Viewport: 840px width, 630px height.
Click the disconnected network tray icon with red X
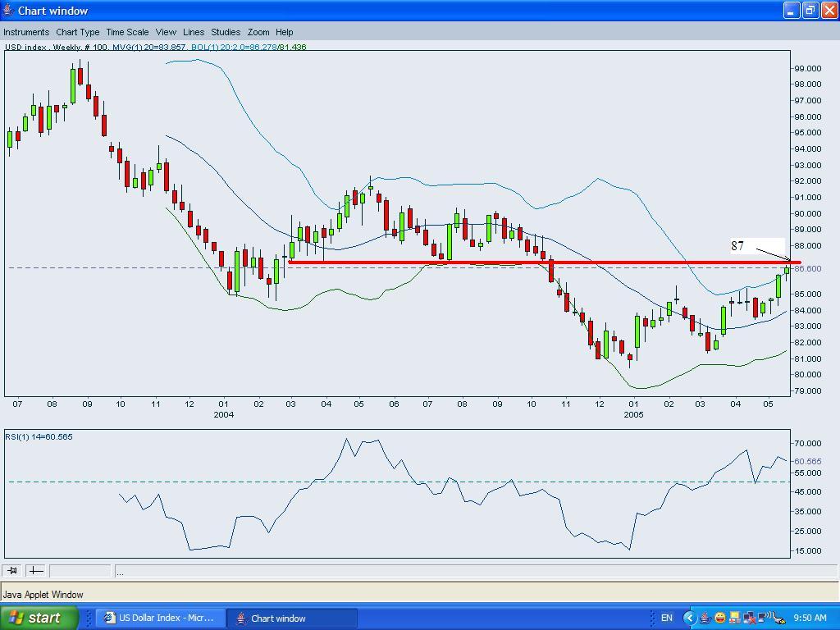tap(749, 619)
